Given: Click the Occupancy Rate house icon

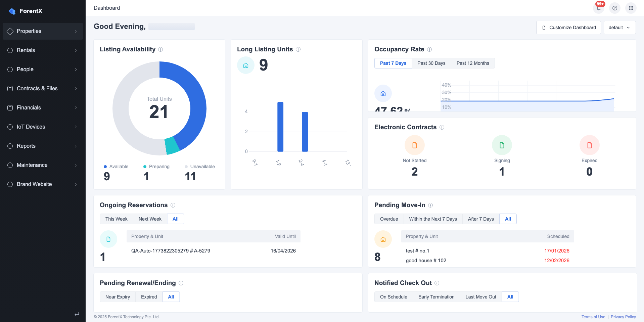Looking at the screenshot, I should point(383,94).
